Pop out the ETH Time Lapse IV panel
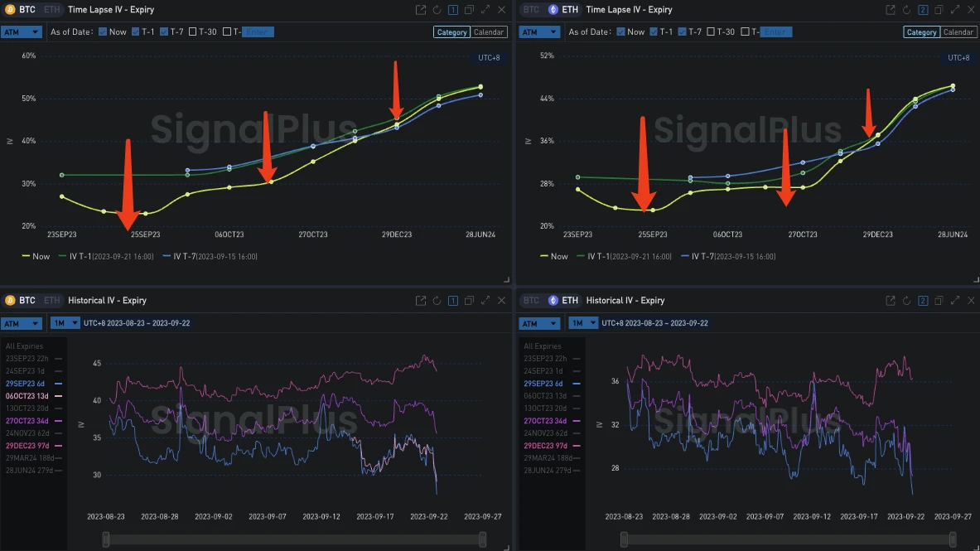The width and height of the screenshot is (980, 551). 891,10
